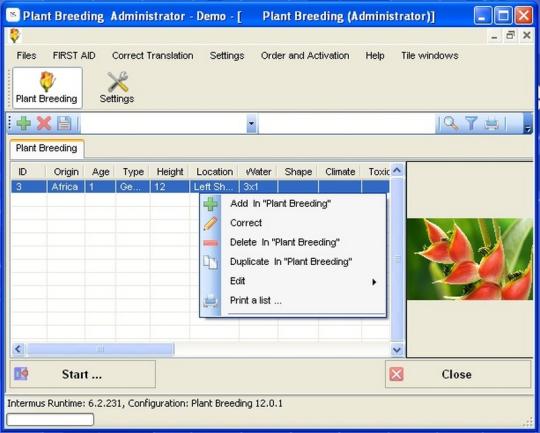This screenshot has height=433, width=540.
Task: Click the green plus icon in context menu
Action: tap(210, 204)
